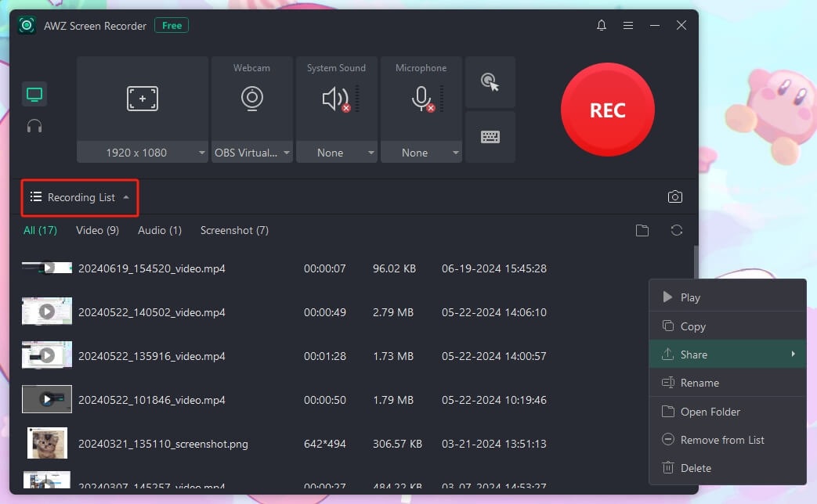Click the Free badge
The image size is (817, 504).
click(x=172, y=26)
